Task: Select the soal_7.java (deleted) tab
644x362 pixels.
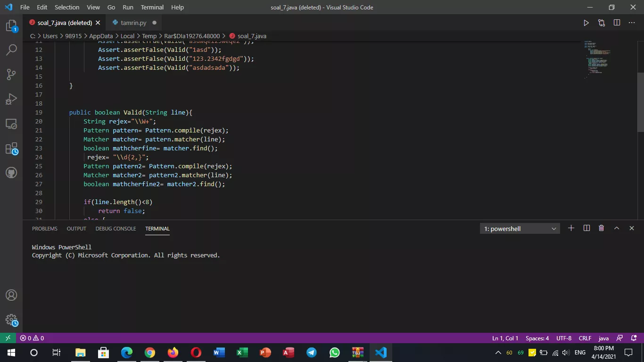Action: (x=65, y=23)
